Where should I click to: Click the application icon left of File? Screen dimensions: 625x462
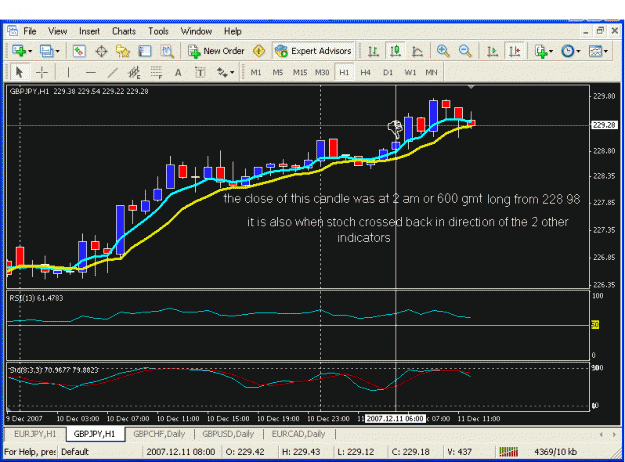point(12,31)
